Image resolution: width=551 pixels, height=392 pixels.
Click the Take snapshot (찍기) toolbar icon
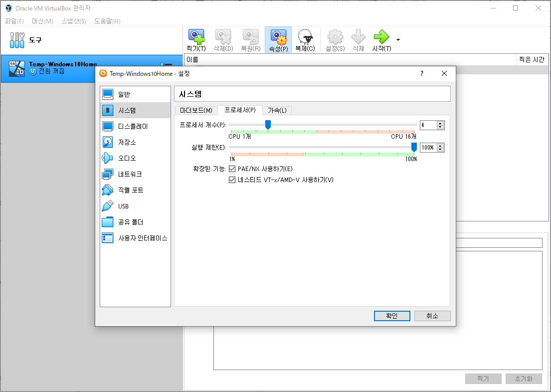pos(196,36)
